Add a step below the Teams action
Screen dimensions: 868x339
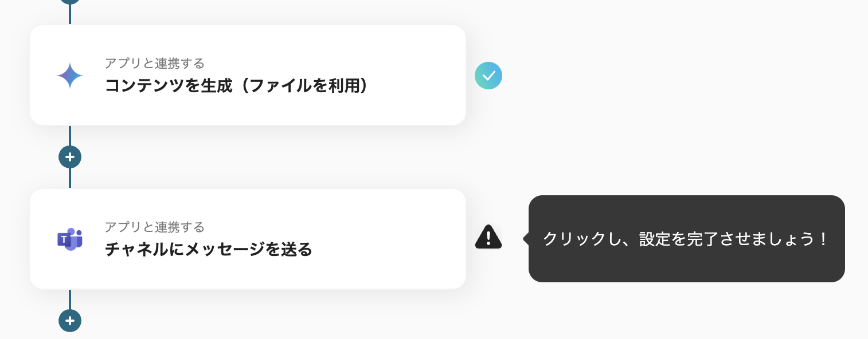[70, 321]
